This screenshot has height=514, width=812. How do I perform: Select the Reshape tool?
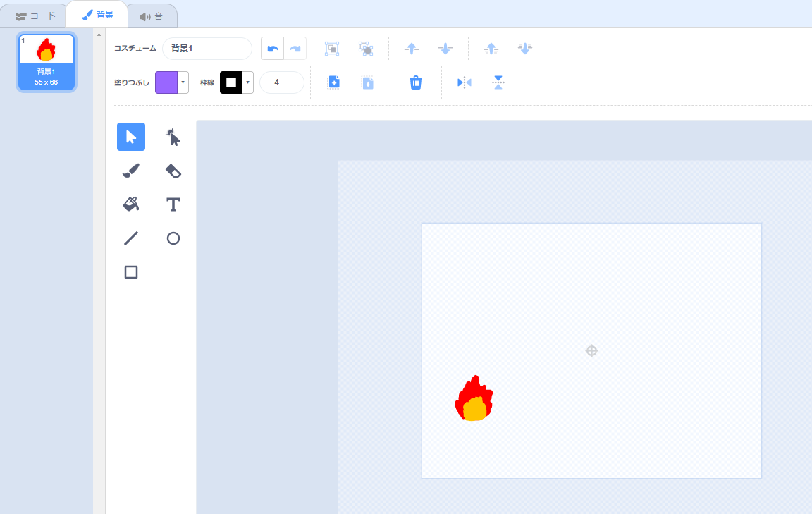[x=173, y=137]
